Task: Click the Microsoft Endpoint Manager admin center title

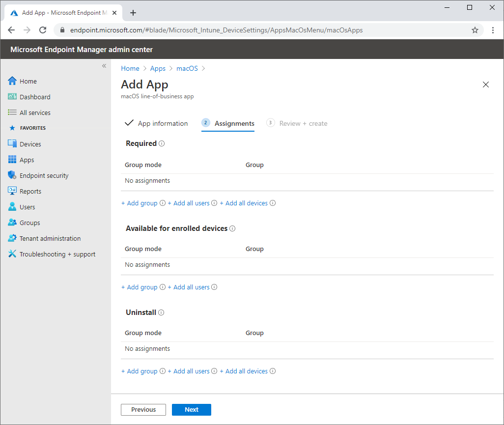Action: point(82,50)
